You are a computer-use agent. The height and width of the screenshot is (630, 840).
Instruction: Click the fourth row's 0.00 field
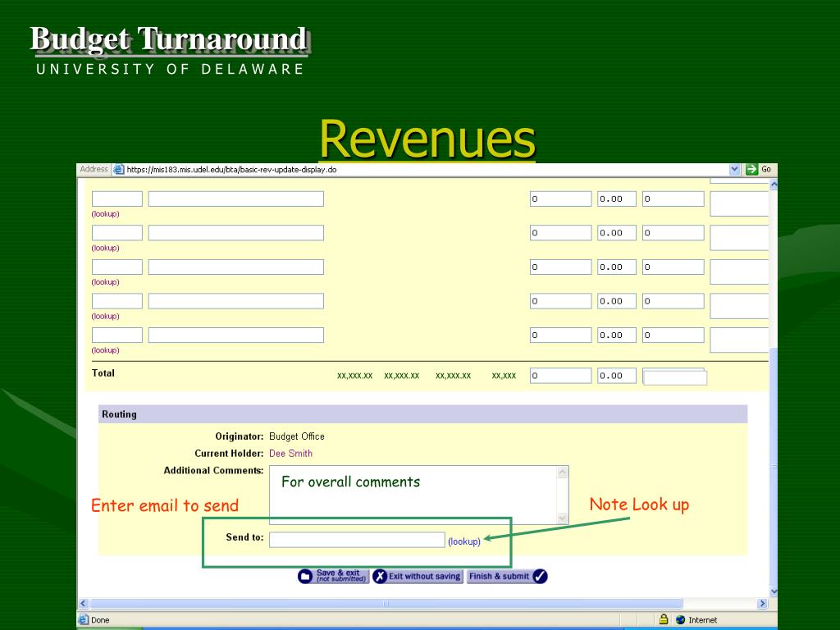click(617, 301)
